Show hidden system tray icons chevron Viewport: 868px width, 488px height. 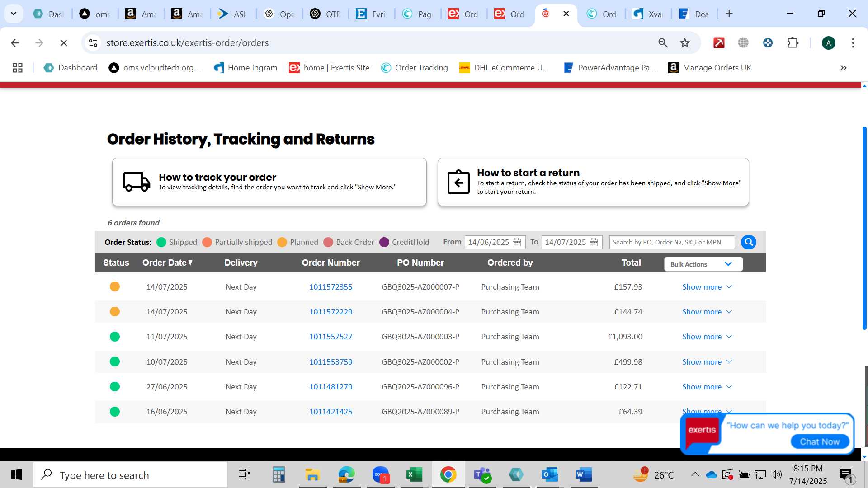[x=695, y=474]
